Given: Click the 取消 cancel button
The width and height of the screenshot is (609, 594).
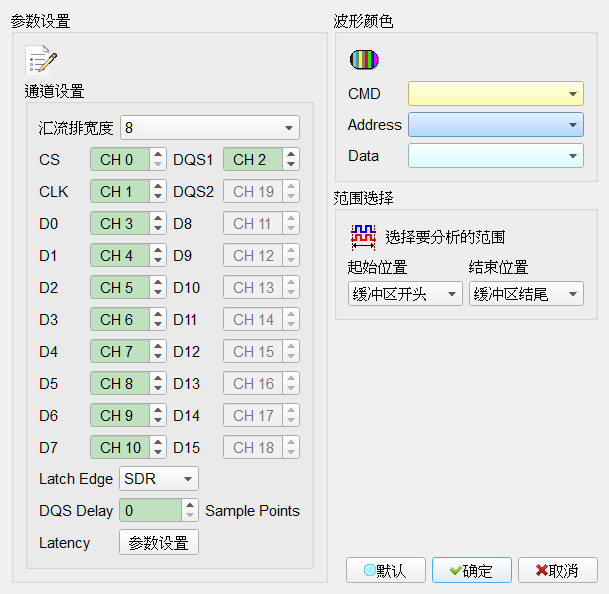Looking at the screenshot, I should [558, 570].
